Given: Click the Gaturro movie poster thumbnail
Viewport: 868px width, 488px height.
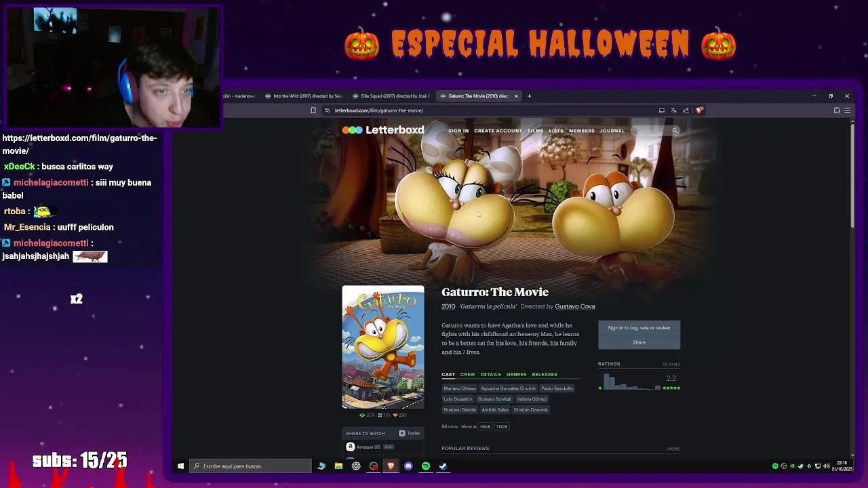Looking at the screenshot, I should 383,347.
